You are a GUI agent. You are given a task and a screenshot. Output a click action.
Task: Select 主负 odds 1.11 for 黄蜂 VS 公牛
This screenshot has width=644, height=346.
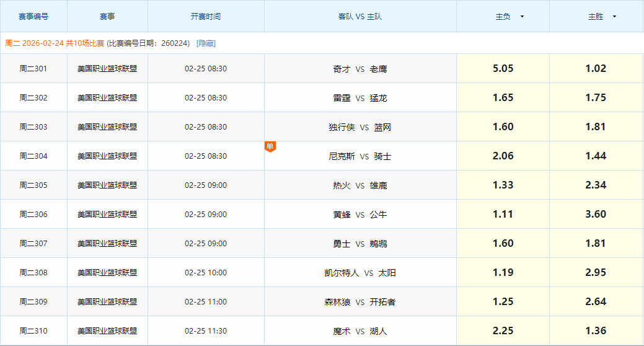(x=503, y=214)
